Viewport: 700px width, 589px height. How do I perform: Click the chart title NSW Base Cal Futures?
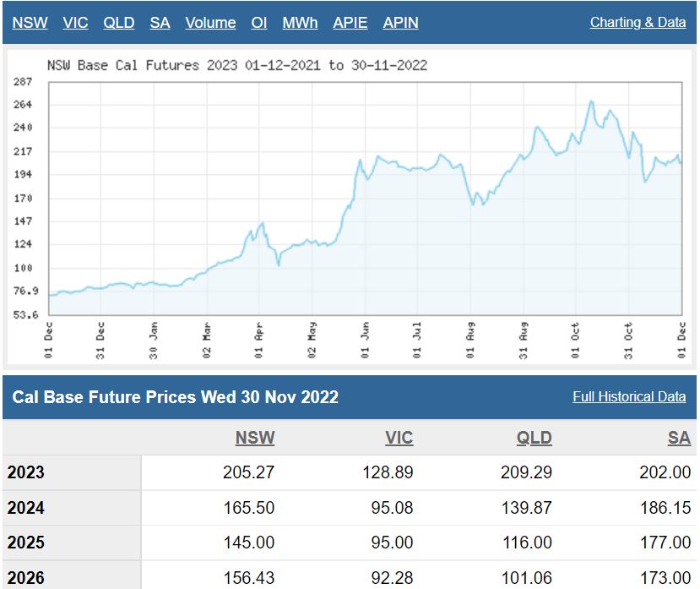[x=236, y=65]
